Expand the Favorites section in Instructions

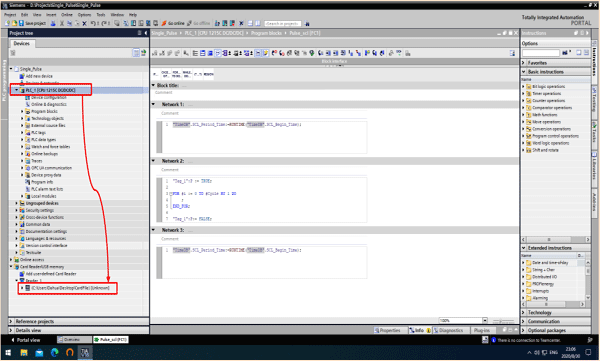point(523,62)
